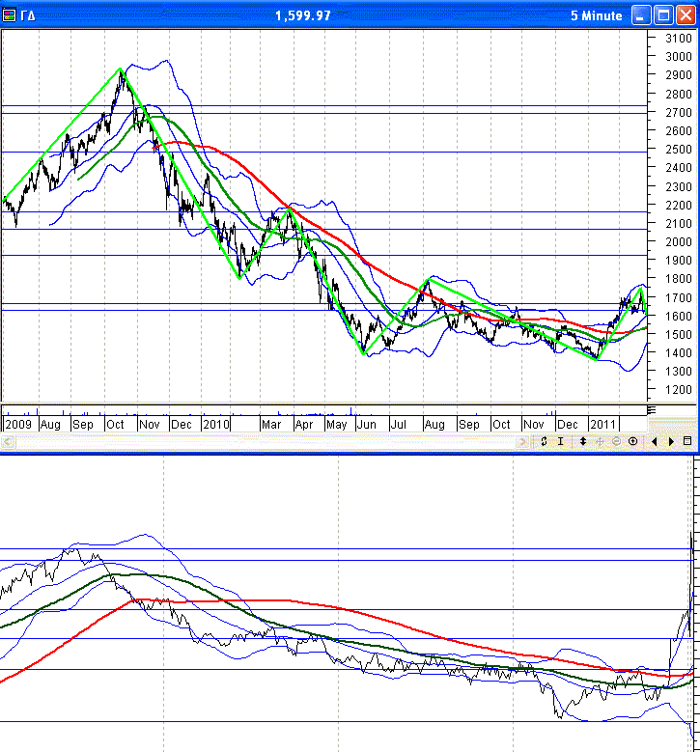Click the 1,599.97 price in title bar

point(302,15)
